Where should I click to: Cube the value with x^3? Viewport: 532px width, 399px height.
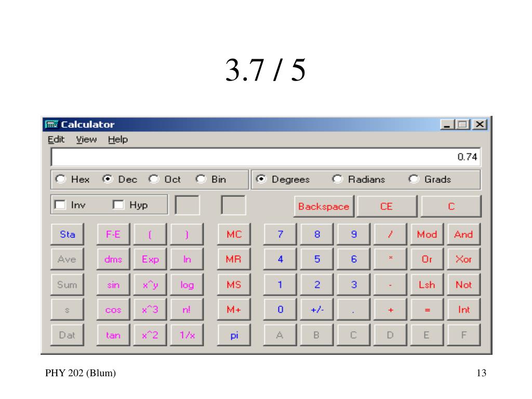(x=150, y=310)
